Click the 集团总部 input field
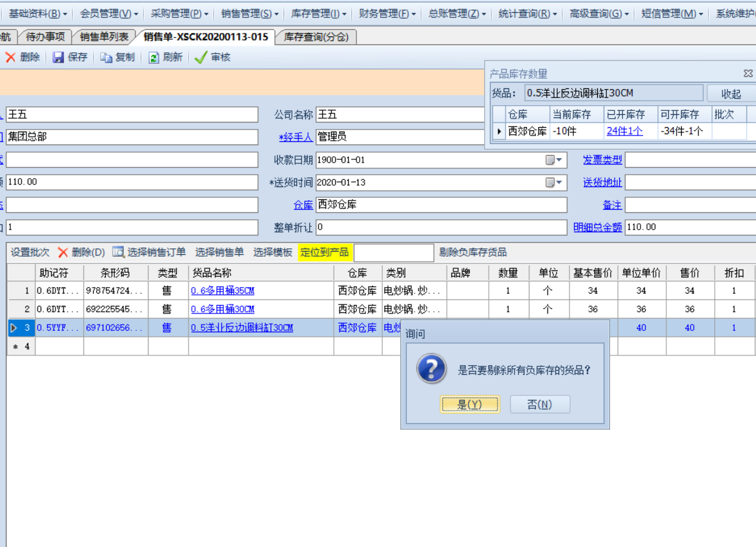 click(x=132, y=137)
